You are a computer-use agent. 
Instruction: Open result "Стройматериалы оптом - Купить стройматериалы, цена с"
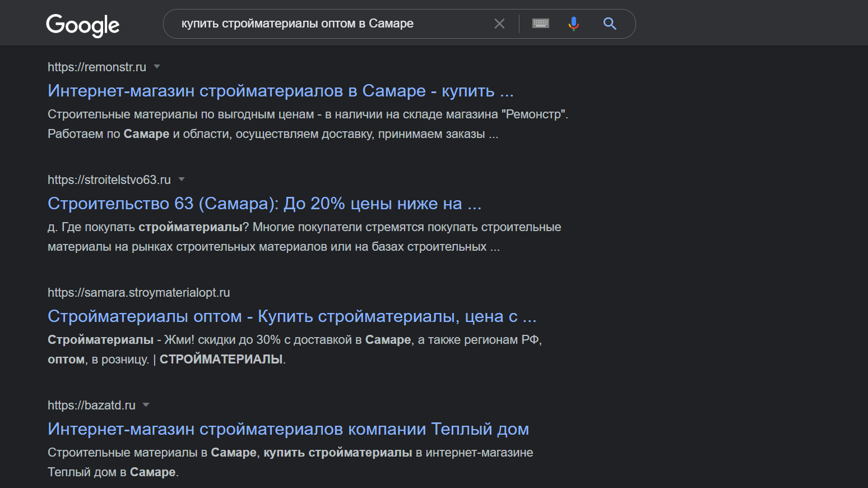292,316
